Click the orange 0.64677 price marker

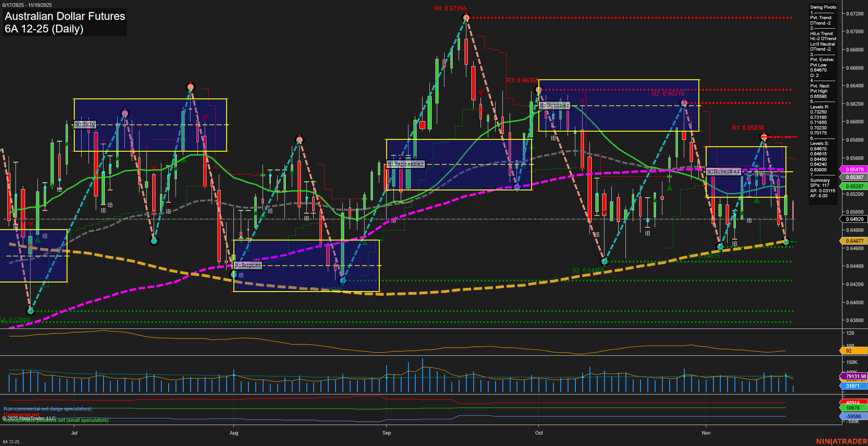[x=854, y=241]
